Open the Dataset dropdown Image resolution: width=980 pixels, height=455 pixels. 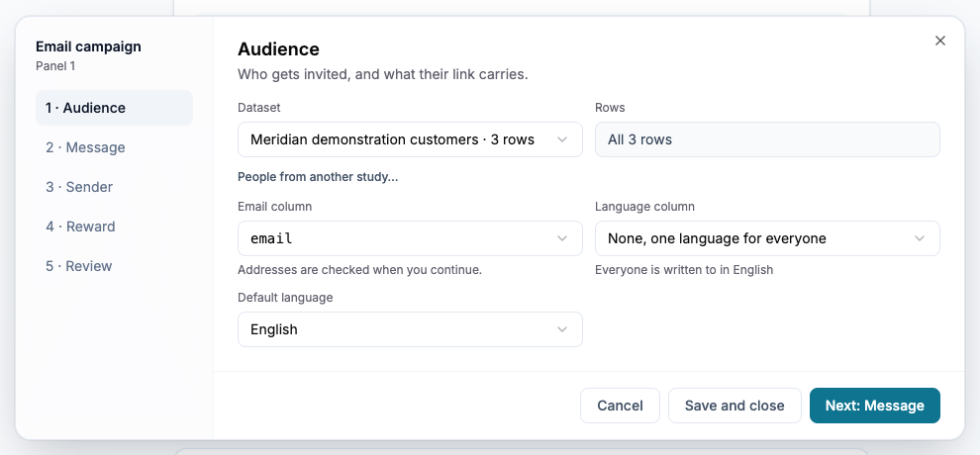[x=410, y=139]
